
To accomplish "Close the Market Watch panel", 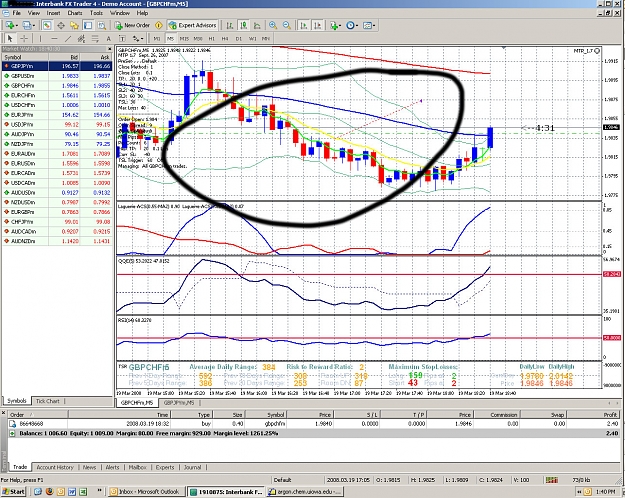I will pos(110,49).
